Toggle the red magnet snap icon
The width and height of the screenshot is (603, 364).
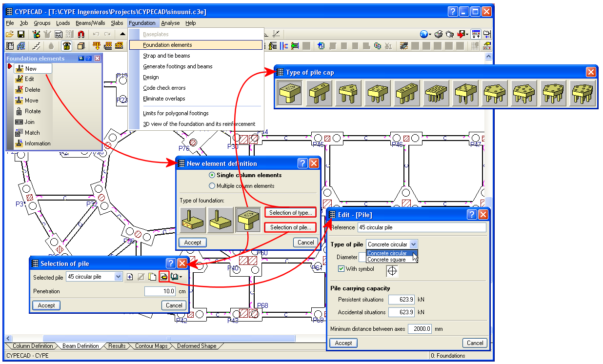(x=81, y=34)
